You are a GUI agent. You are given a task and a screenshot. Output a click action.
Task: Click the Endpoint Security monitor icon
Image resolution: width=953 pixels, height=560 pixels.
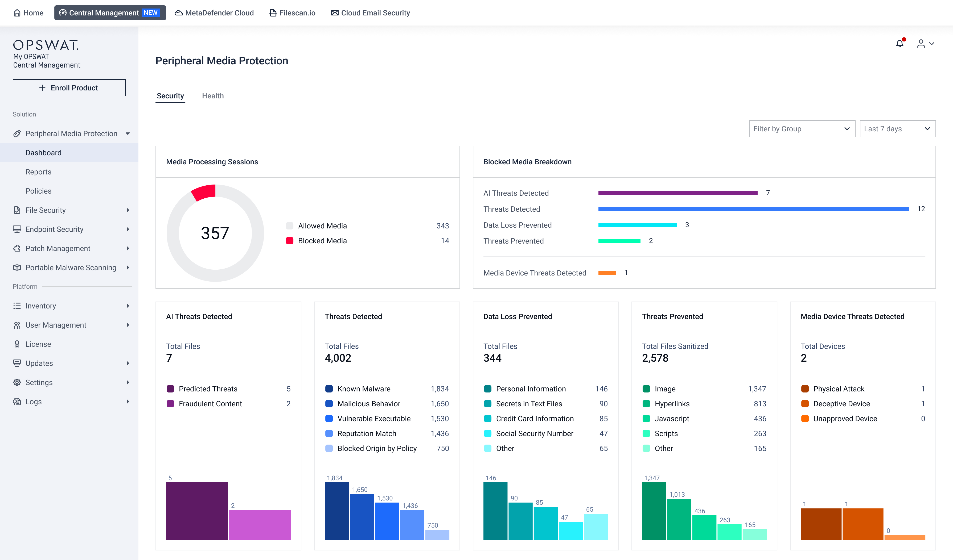coord(17,229)
